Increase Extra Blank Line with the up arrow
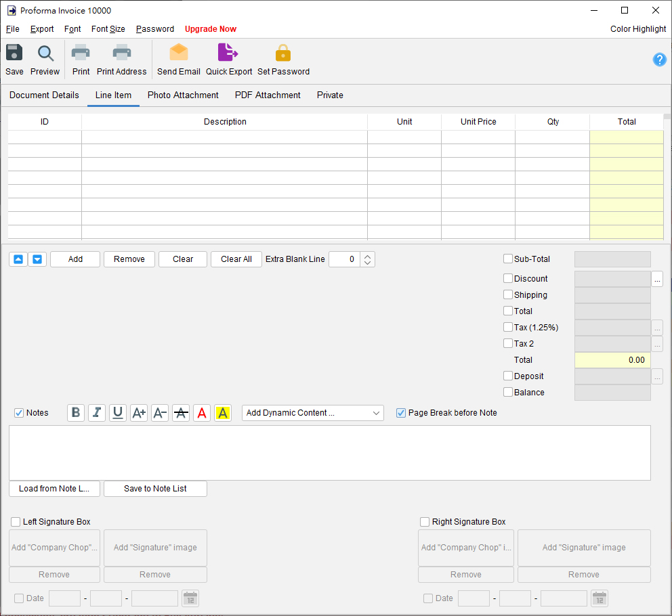 [x=367, y=256]
